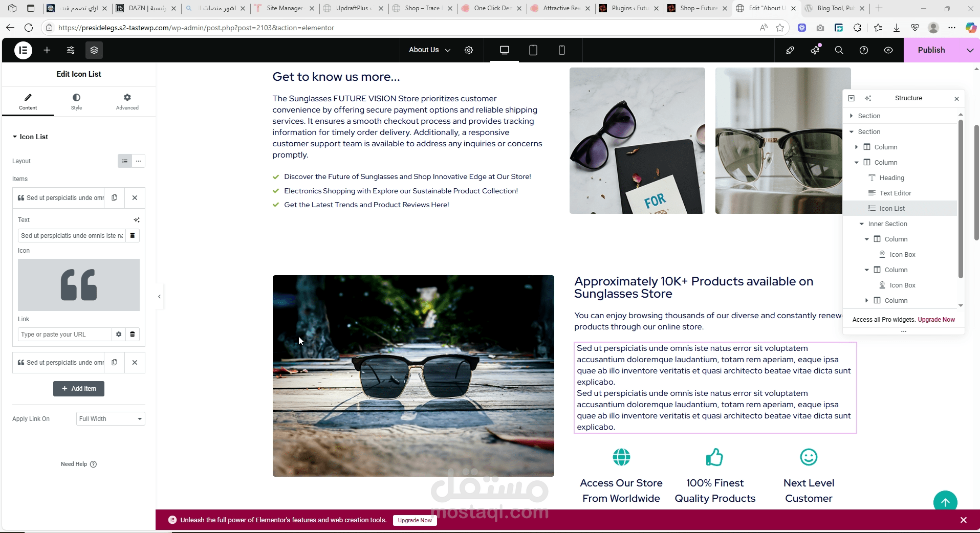Duplicate the second icon list item
This screenshot has height=533, width=980.
click(115, 363)
